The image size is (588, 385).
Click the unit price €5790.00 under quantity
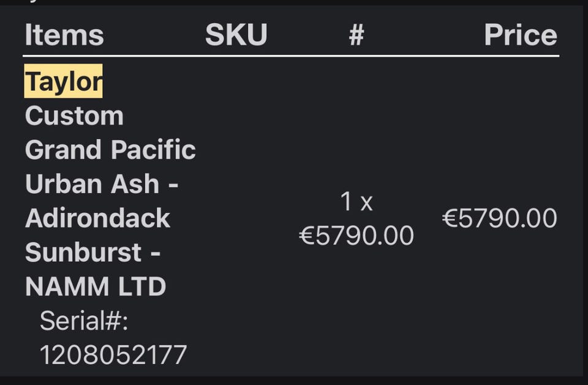(x=356, y=236)
